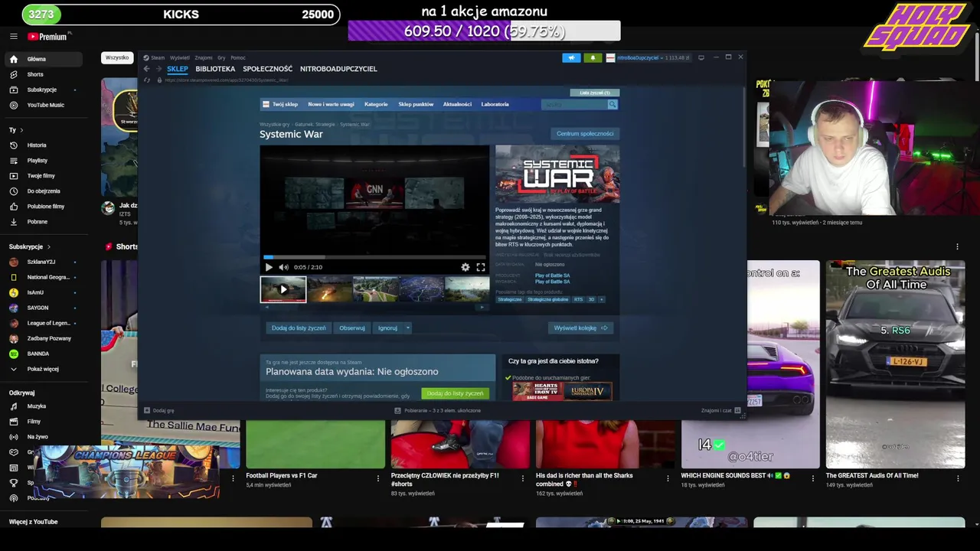Seek in the trailer progress bar
The image size is (980, 551).
[374, 257]
